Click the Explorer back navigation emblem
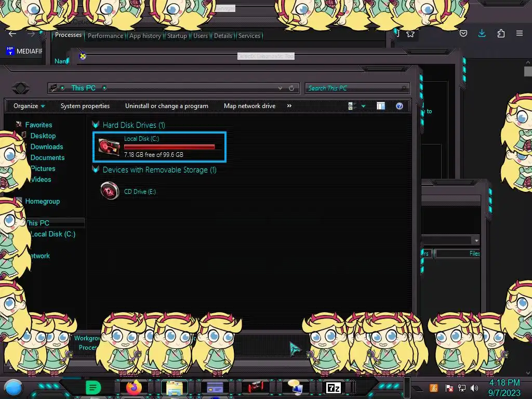 pyautogui.click(x=20, y=88)
